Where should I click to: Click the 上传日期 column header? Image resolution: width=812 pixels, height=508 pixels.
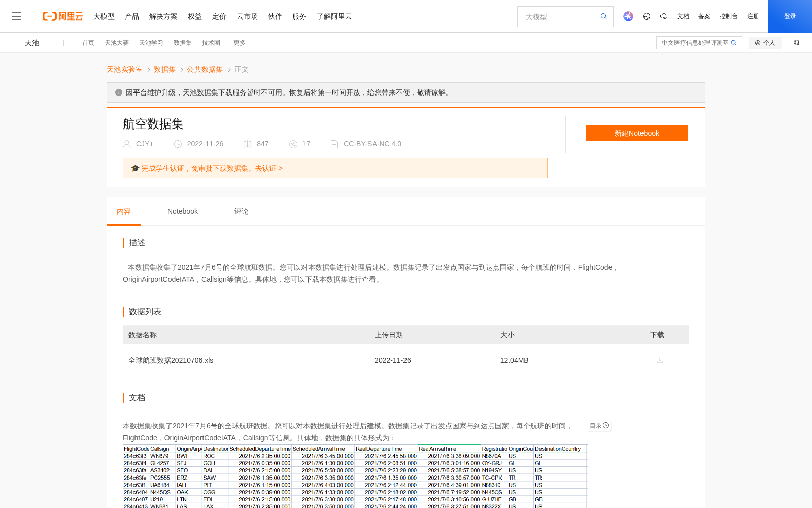coord(389,335)
